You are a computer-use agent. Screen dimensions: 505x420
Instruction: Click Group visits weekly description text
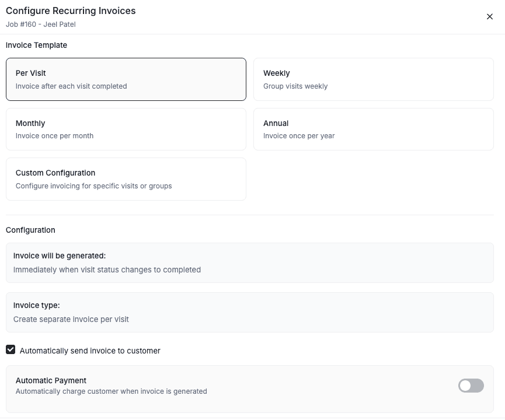point(295,86)
